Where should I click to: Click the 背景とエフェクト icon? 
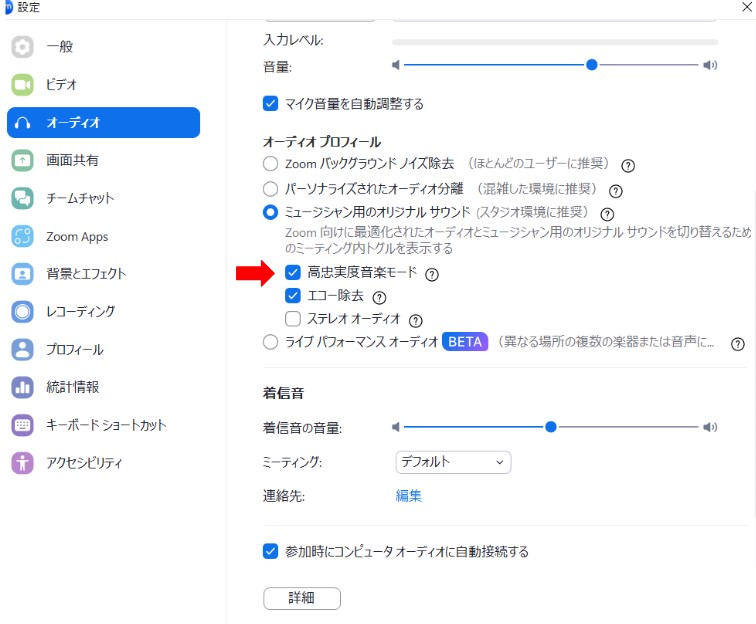tap(22, 274)
